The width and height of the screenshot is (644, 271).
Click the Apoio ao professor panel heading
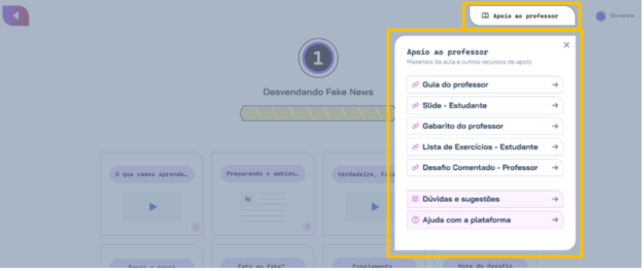[447, 52]
